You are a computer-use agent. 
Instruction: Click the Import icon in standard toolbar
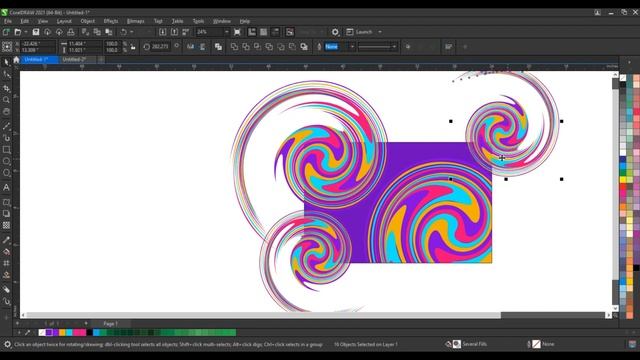click(162, 32)
